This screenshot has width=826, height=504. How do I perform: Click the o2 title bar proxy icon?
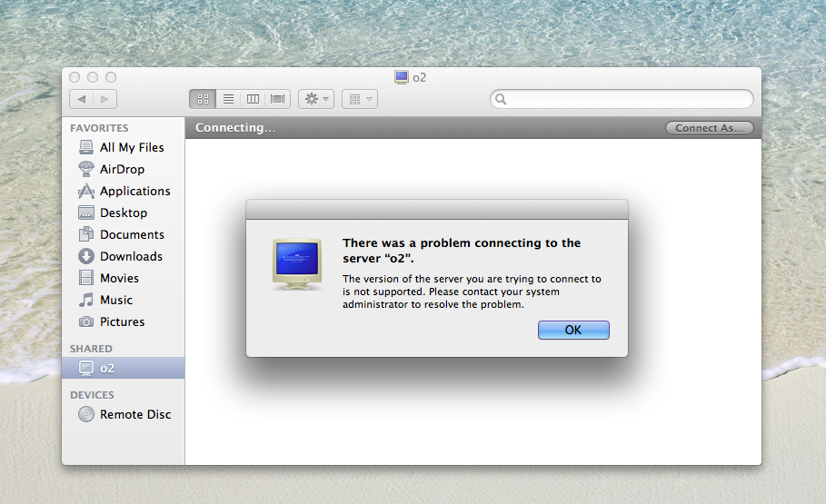[x=402, y=77]
